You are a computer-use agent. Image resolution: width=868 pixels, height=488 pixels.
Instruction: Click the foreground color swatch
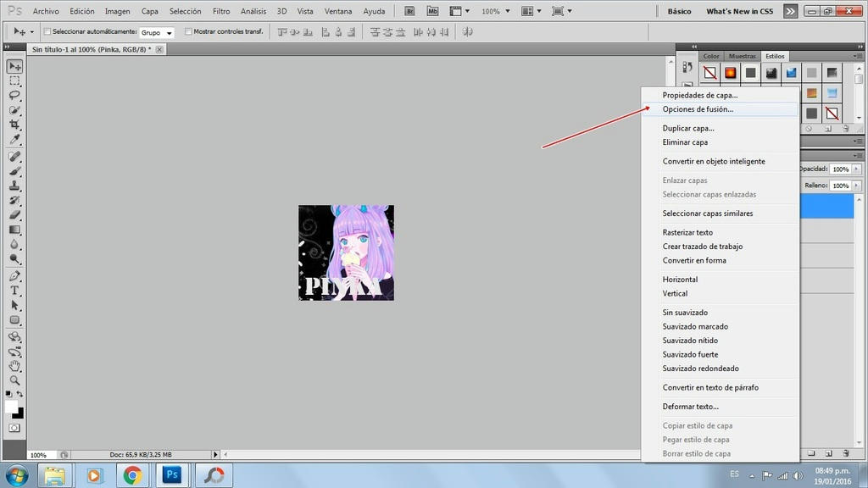tap(11, 407)
